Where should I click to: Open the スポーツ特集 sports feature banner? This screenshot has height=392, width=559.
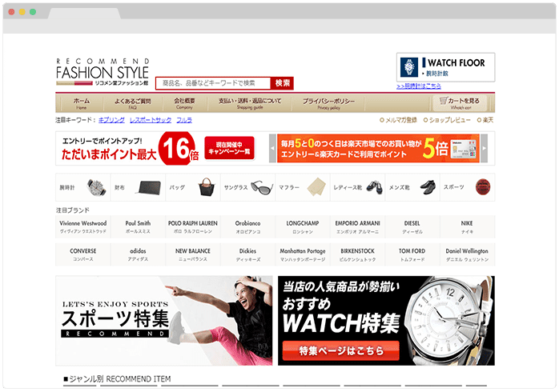(164, 321)
